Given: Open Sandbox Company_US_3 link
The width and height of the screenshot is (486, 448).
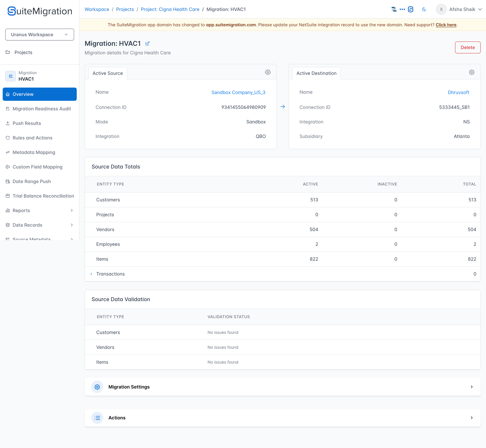Looking at the screenshot, I should 238,92.
